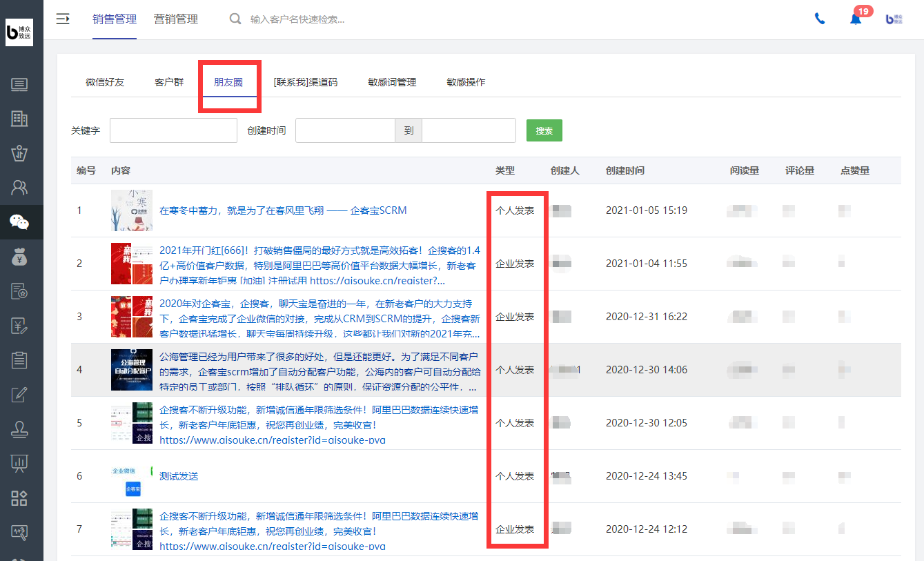The width and height of the screenshot is (924, 561).
Task: Open the apps grid sidebar icon
Action: (x=19, y=498)
